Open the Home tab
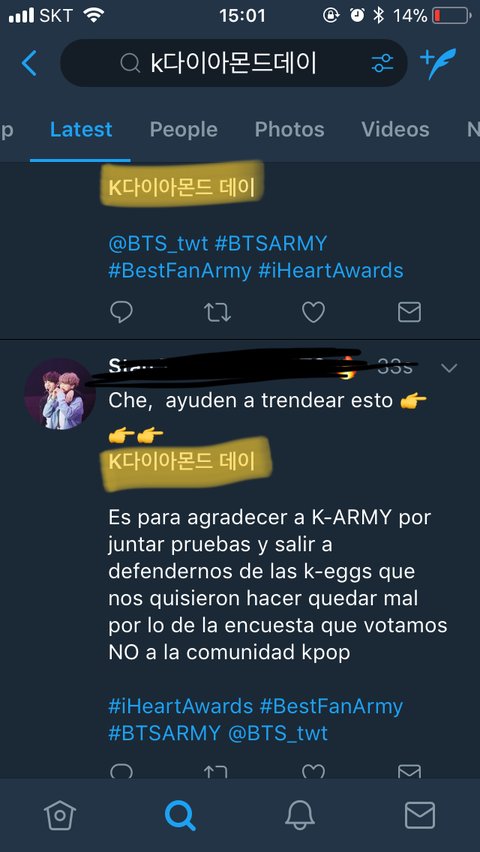The width and height of the screenshot is (480, 852). 60,815
